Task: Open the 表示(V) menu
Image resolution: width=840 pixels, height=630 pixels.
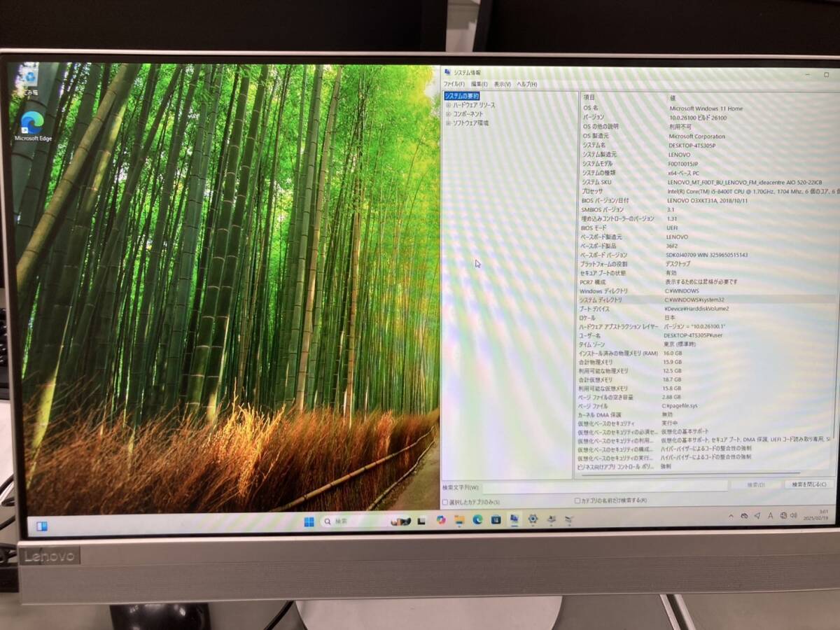Action: (x=503, y=84)
